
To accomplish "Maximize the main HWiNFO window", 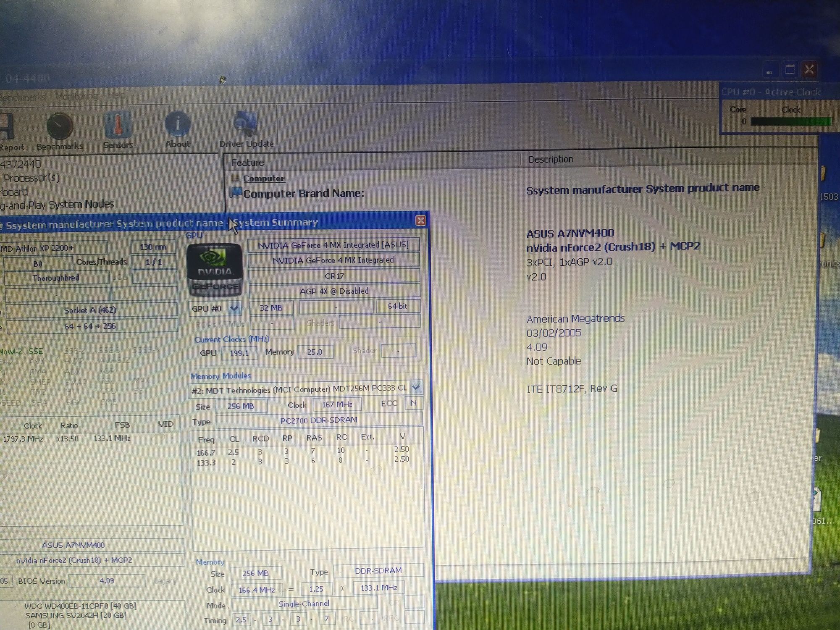I will 790,69.
